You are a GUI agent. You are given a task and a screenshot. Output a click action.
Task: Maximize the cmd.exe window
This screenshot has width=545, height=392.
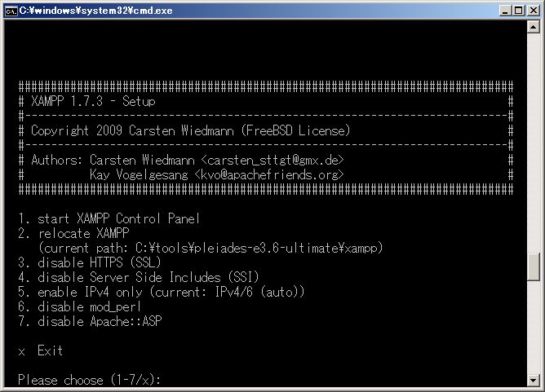(x=518, y=11)
